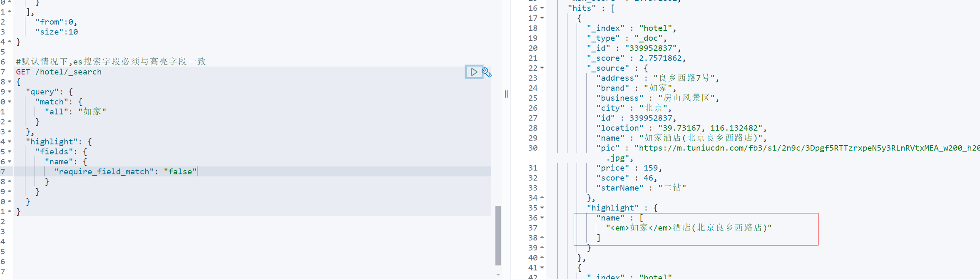Click the "_type" : "_doc" response line

(627, 38)
